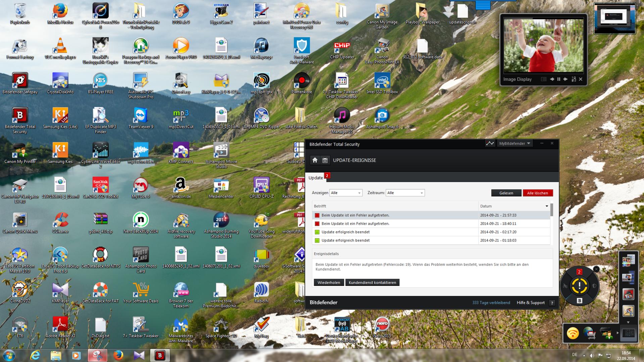644x362 pixels.
Task: Select the successful update event from 02:17:20
Action: [431, 232]
